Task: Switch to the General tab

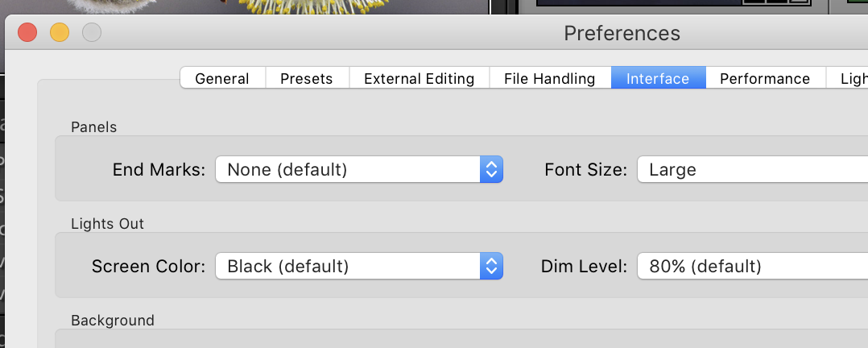Action: pos(222,78)
